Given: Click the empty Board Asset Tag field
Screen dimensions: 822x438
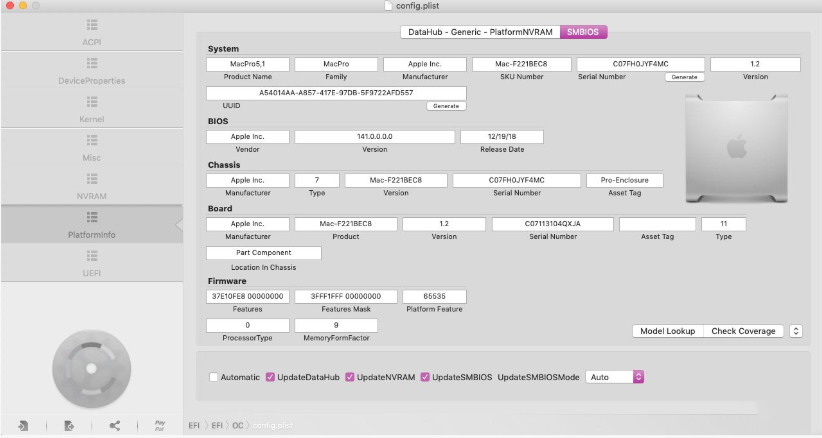Looking at the screenshot, I should pos(657,224).
